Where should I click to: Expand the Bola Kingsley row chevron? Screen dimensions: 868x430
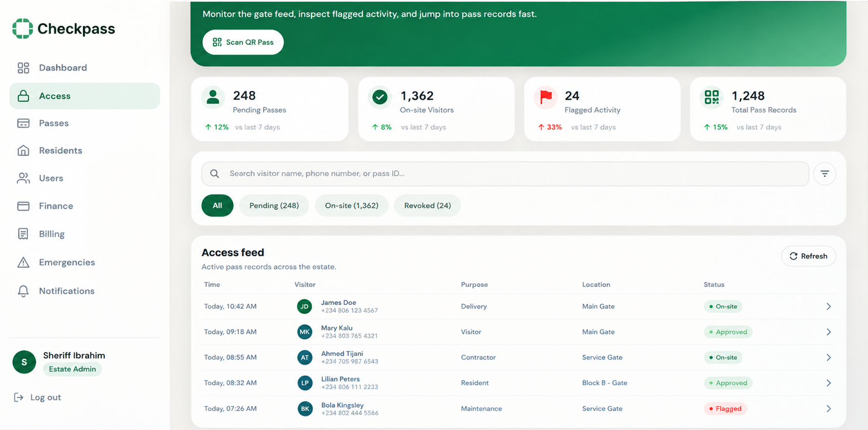tap(829, 409)
